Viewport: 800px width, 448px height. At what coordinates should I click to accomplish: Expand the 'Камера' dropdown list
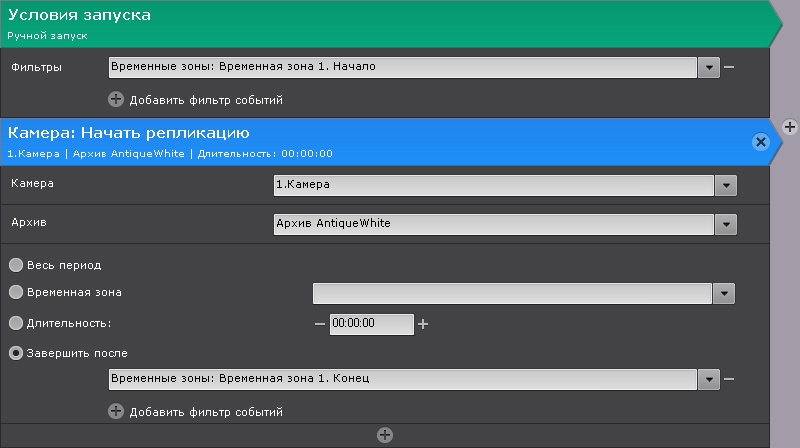(x=726, y=185)
